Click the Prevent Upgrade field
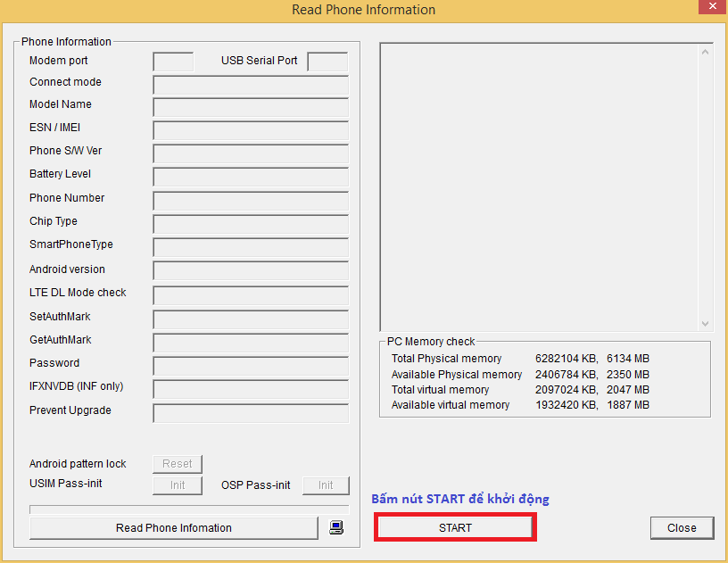This screenshot has height=563, width=728. 251,413
